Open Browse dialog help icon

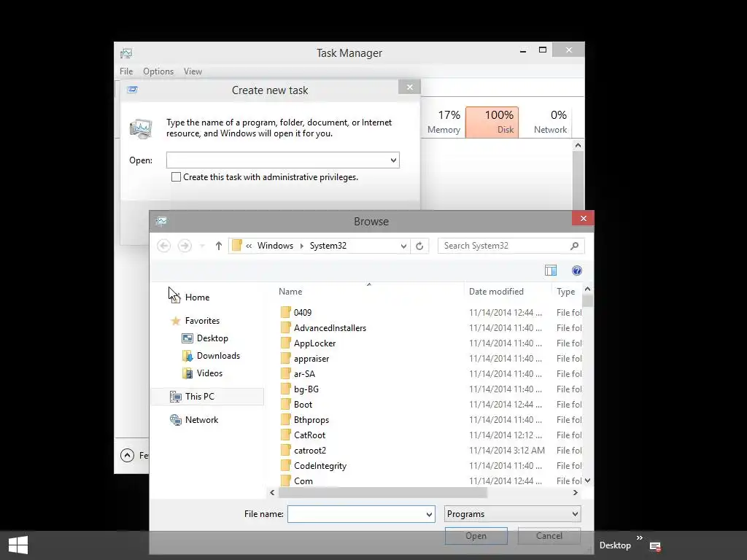click(x=577, y=271)
